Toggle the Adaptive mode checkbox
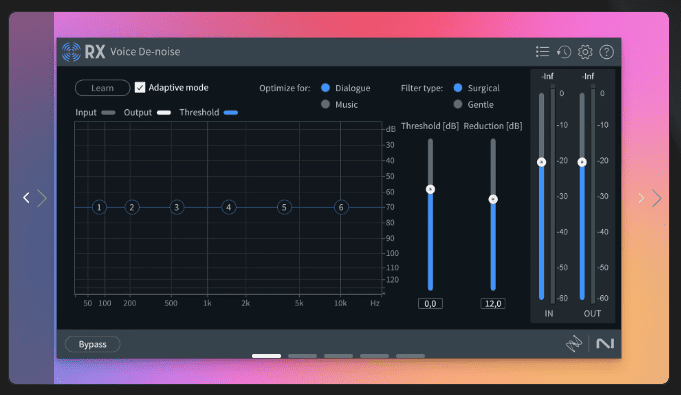This screenshot has height=395, width=681. click(x=140, y=87)
